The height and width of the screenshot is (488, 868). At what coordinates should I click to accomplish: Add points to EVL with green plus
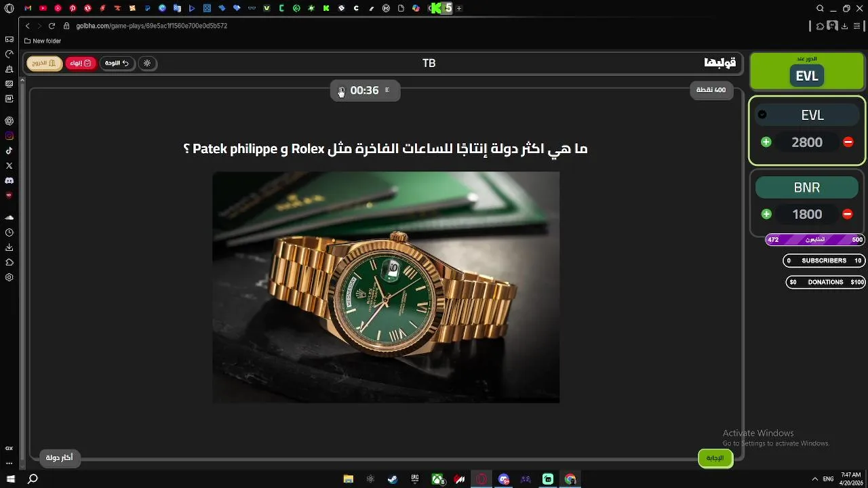pyautogui.click(x=766, y=142)
